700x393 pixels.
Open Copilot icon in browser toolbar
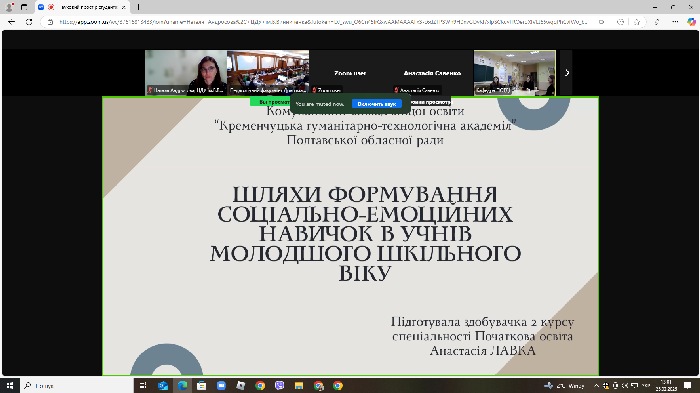(x=691, y=22)
